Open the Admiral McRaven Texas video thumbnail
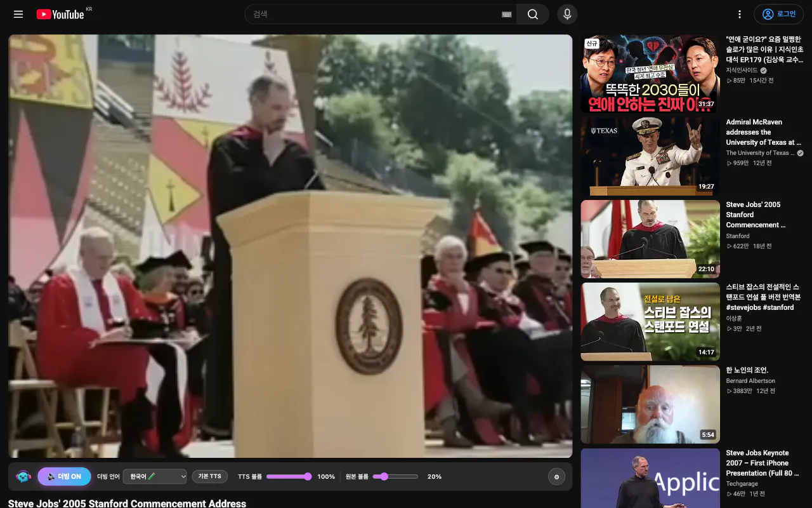The width and height of the screenshot is (812, 508). coord(650,156)
